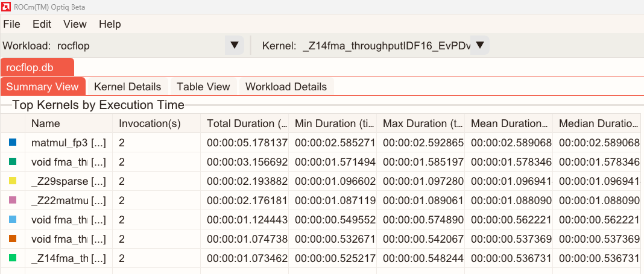Sort by the Invocation(s) column header
The height and width of the screenshot is (274, 644).
click(x=150, y=123)
